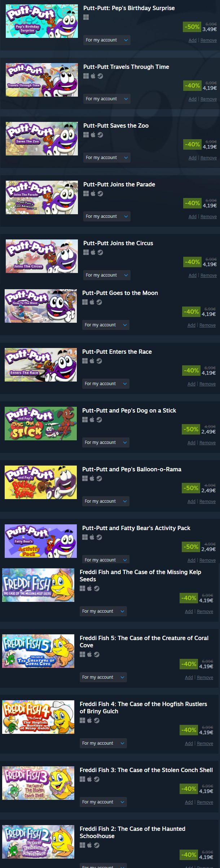Open account dropdown for Freddi Fish 4
Image resolution: width=220 pixels, height=868 pixels.
[x=103, y=743]
